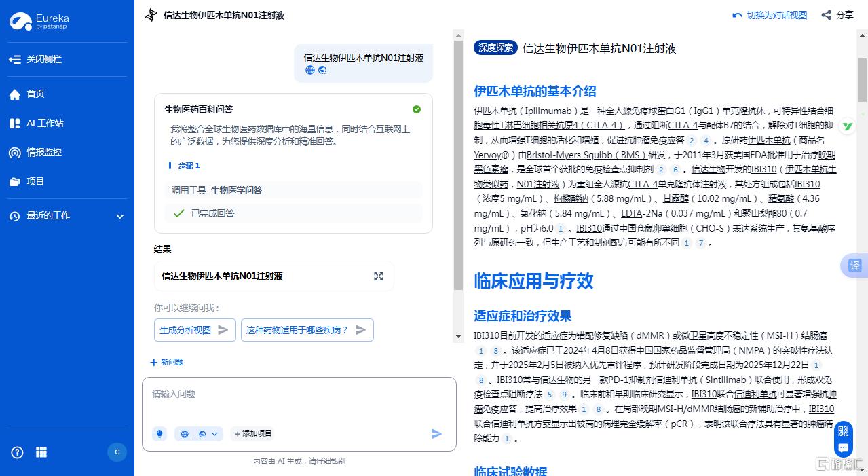Viewport: 868px width, 476px height.
Task: Start 新问题 new question
Action: (167, 362)
